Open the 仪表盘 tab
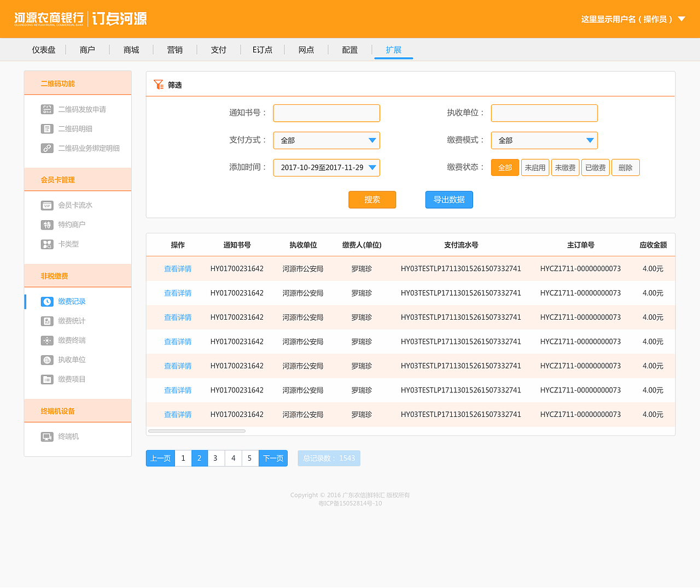The width and height of the screenshot is (700, 588). pyautogui.click(x=44, y=50)
